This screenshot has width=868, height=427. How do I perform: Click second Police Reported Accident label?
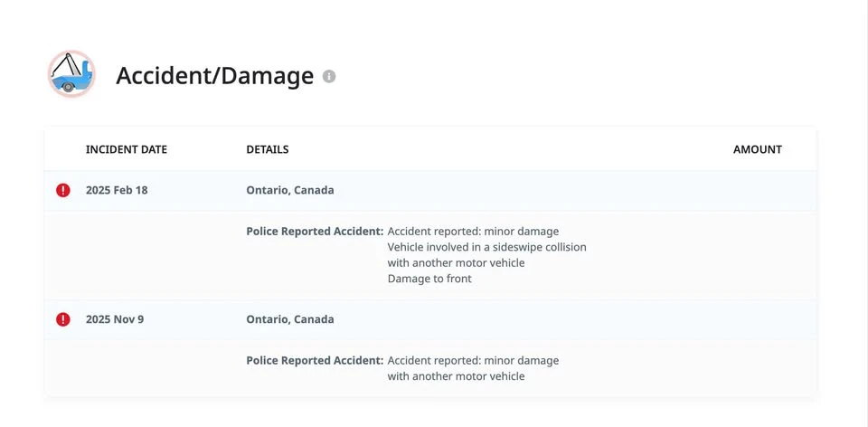(315, 361)
